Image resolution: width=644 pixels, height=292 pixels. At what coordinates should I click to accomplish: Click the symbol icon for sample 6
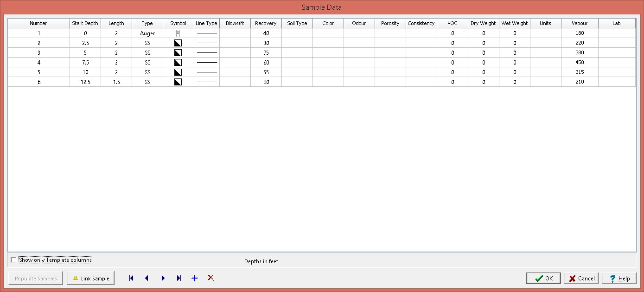pos(178,82)
